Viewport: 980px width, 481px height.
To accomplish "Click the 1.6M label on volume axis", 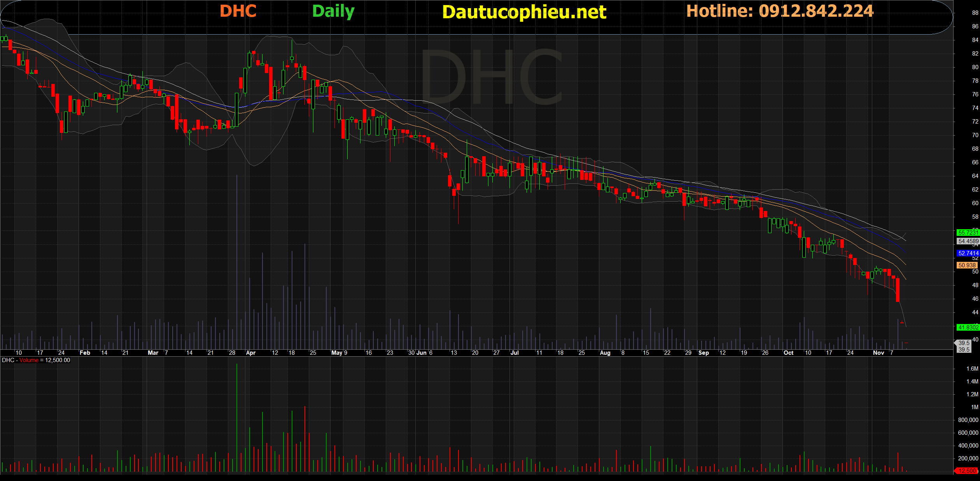I will [972, 369].
